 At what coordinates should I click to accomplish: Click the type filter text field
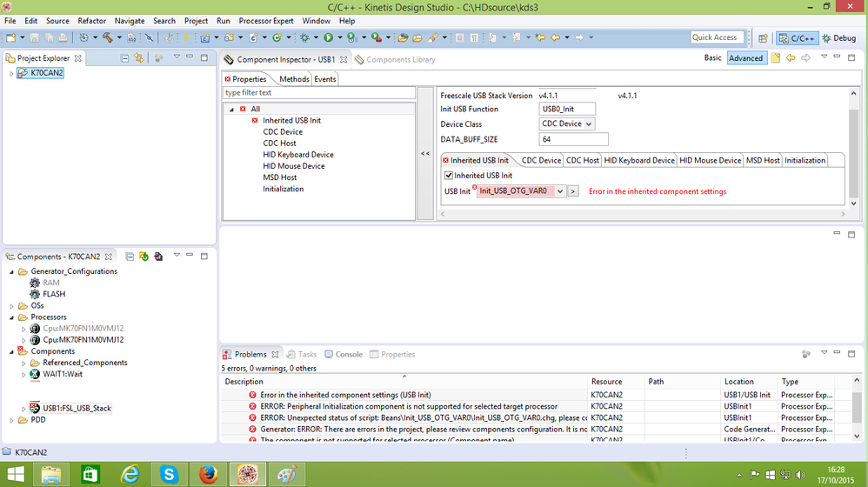pos(319,93)
